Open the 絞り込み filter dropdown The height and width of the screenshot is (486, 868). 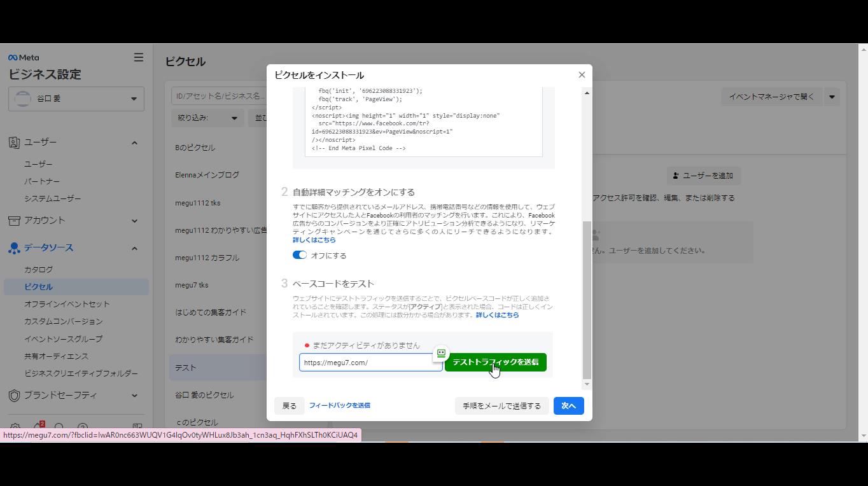207,118
